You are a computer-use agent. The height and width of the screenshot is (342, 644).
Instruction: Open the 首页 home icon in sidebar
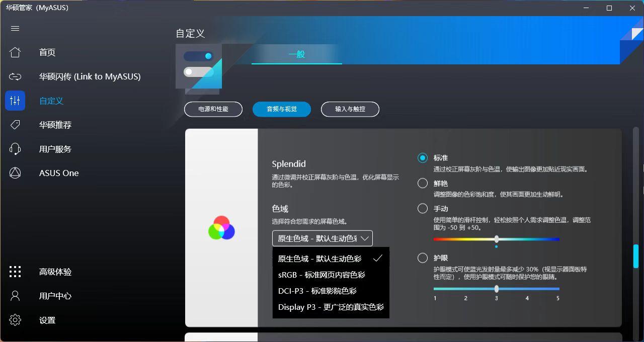pos(15,52)
